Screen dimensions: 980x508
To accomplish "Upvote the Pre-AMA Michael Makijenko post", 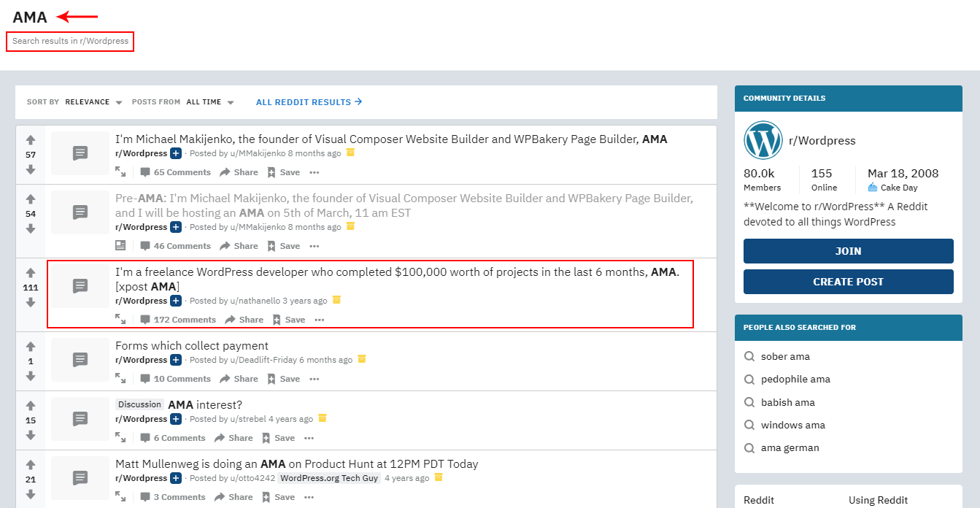I will (x=31, y=199).
